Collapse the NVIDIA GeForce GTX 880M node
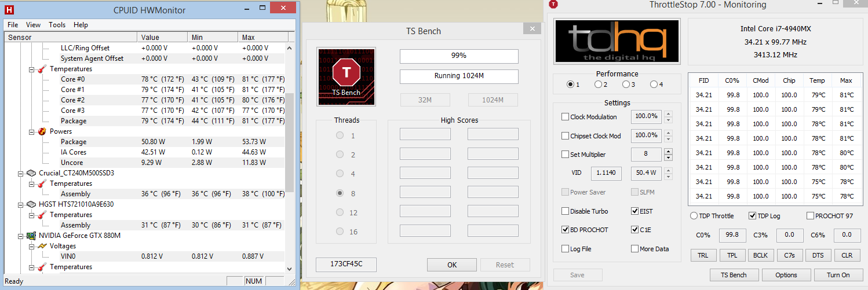Viewport: 868px width, 290px height. coord(21,236)
